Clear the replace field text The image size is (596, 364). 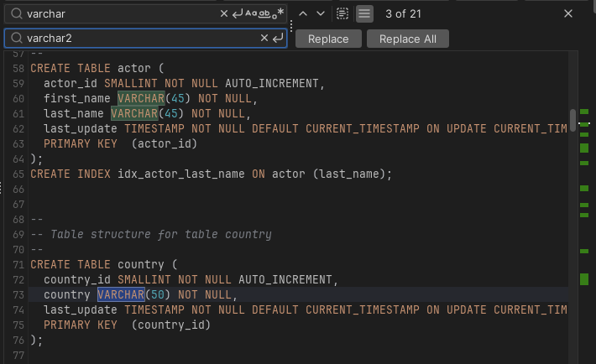(x=264, y=39)
